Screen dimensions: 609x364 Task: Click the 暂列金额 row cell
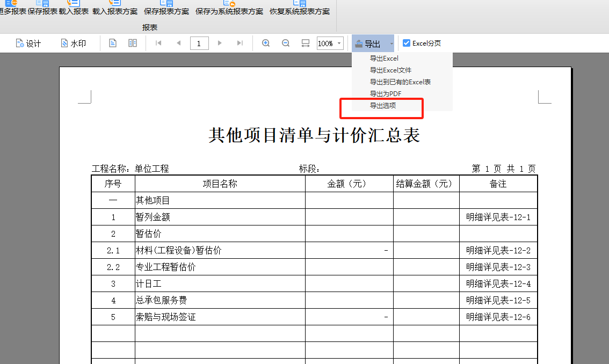(220, 217)
